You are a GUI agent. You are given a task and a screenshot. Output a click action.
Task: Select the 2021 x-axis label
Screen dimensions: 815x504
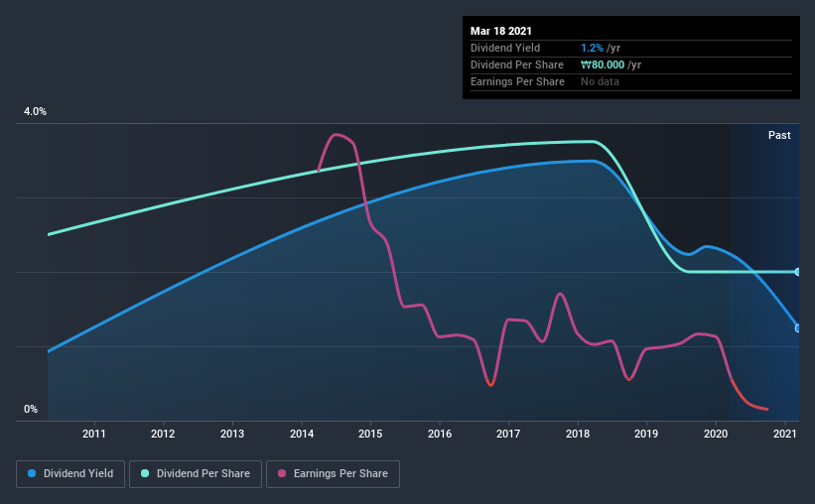(x=785, y=434)
